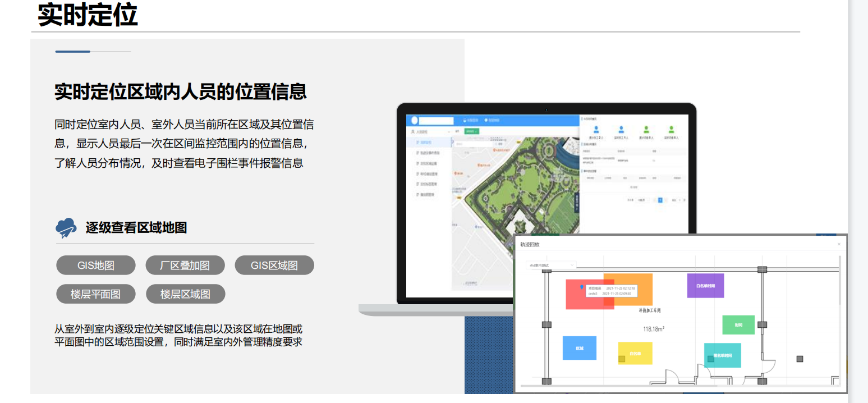Select the yellow 白名单 zone rectangle
868x403 pixels.
(635, 354)
